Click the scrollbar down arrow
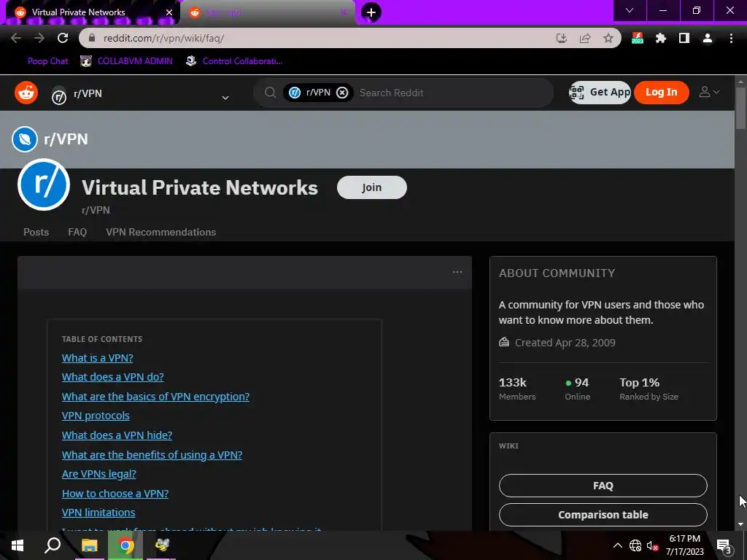Screen dimensions: 747x560 (x=740, y=524)
